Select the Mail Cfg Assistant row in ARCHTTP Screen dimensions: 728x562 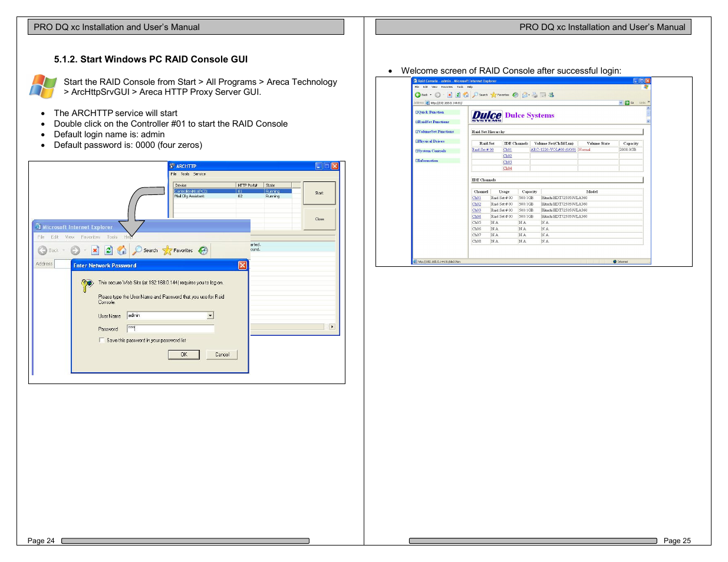pyautogui.click(x=233, y=196)
